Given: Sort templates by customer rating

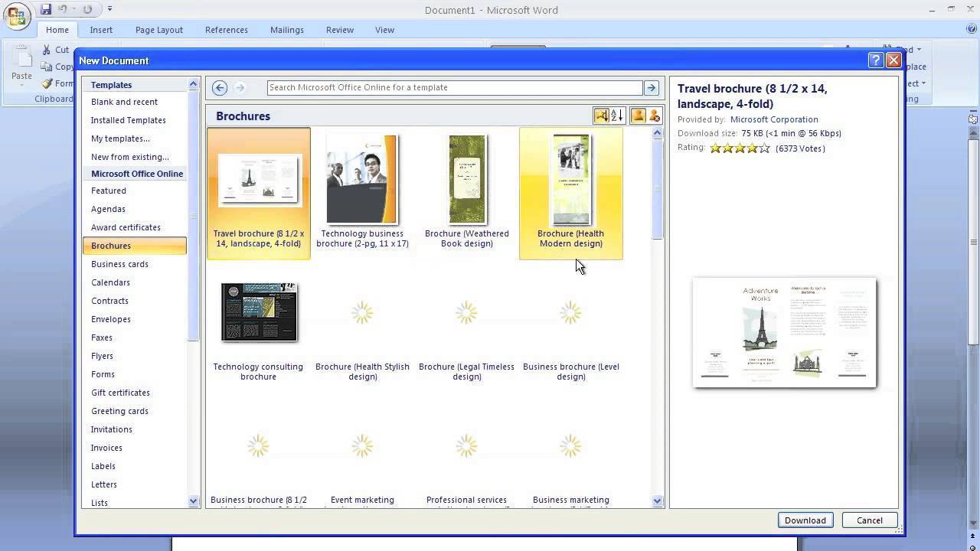Looking at the screenshot, I should pyautogui.click(x=601, y=116).
